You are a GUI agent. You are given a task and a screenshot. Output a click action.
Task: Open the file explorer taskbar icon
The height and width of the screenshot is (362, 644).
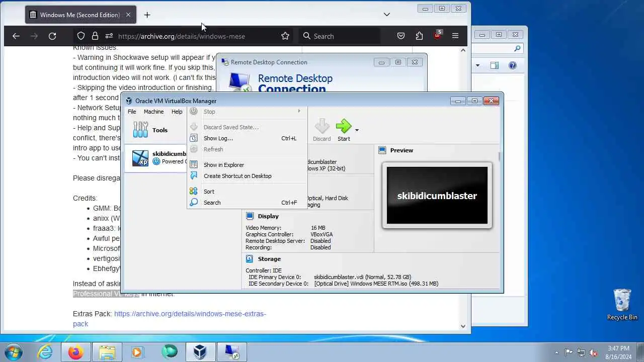pos(107,352)
